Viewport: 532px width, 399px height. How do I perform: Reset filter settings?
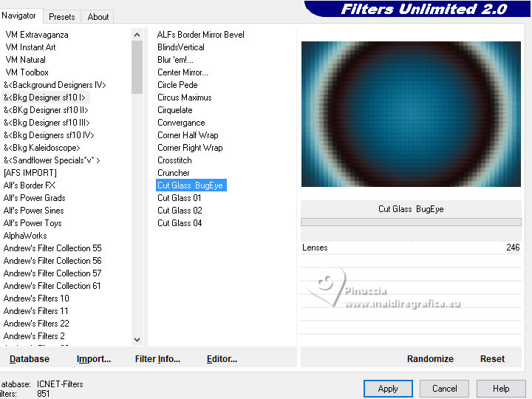click(x=492, y=359)
